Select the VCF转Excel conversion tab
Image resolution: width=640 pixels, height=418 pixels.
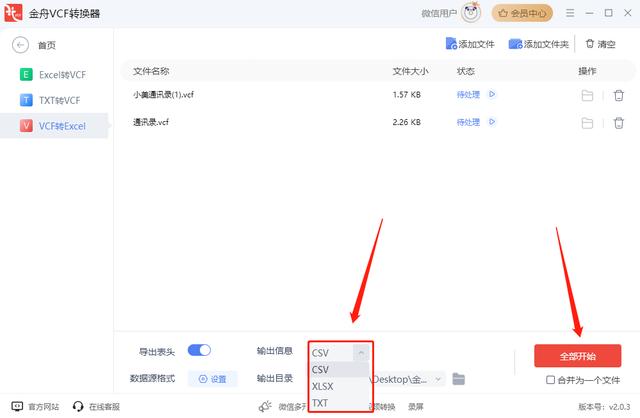pyautogui.click(x=53, y=126)
